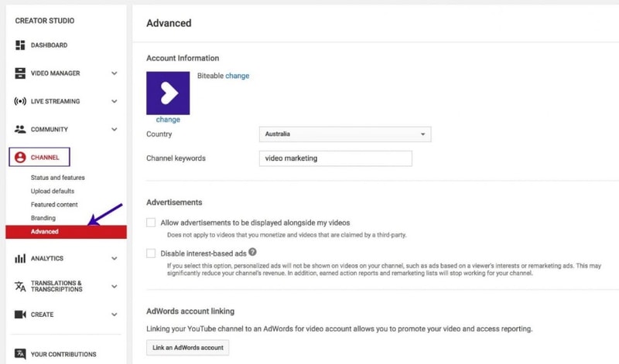Expand the Video Manager section
The width and height of the screenshot is (619, 364).
click(114, 73)
